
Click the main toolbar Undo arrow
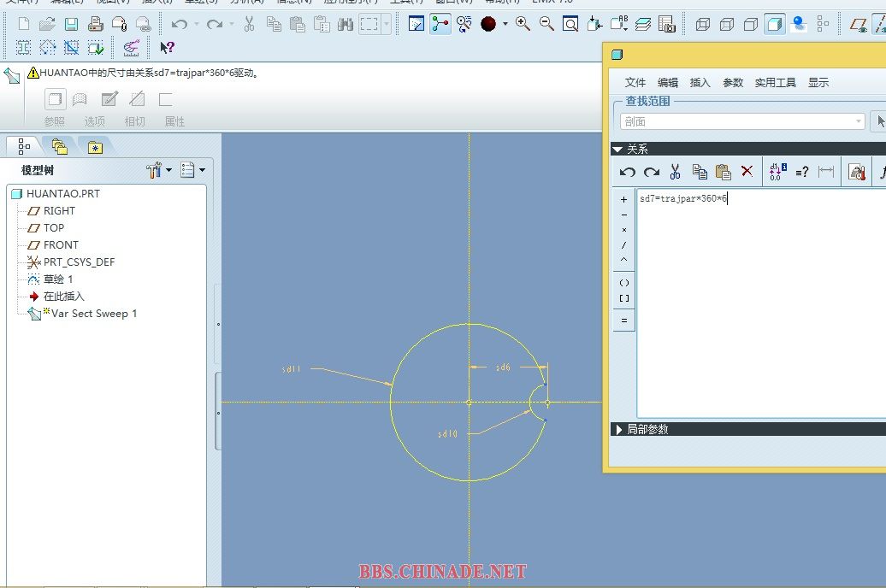[179, 24]
